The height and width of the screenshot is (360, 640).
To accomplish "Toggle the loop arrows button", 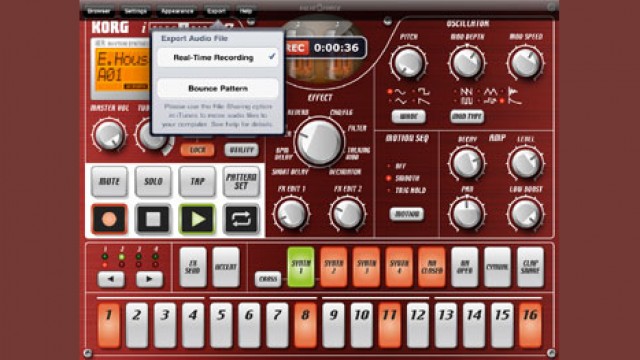I will [241, 219].
